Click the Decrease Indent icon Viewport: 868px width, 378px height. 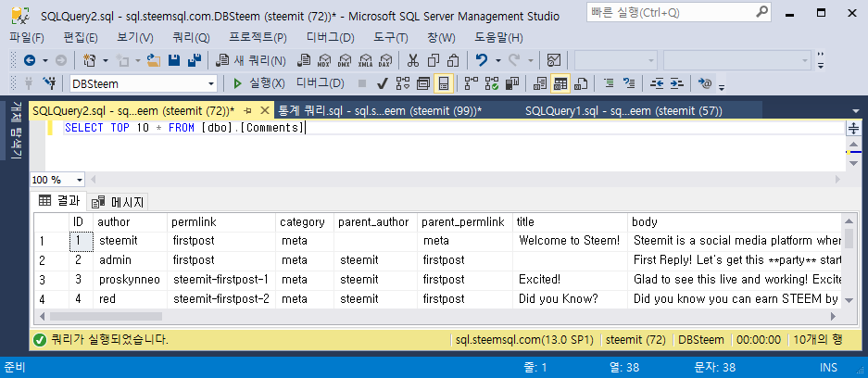[x=657, y=83]
